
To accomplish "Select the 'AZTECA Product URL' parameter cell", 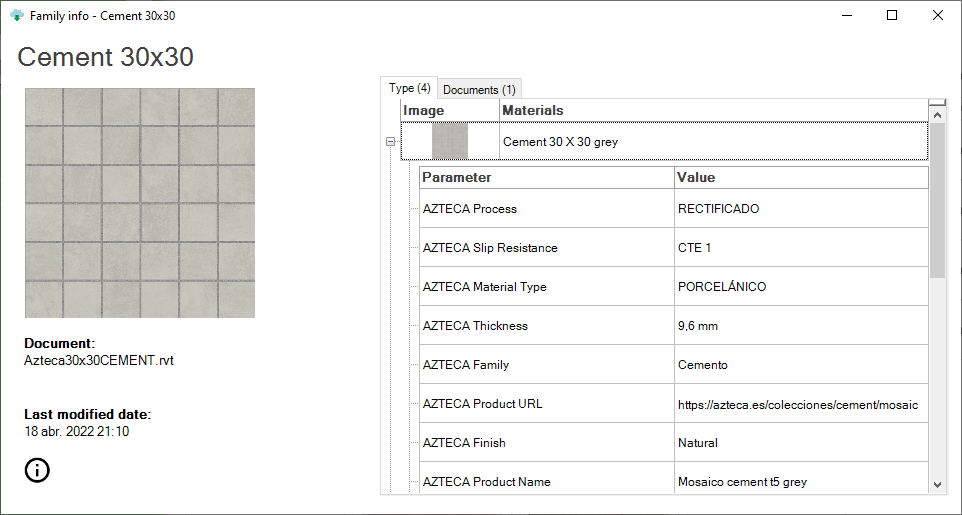I will pos(547,403).
